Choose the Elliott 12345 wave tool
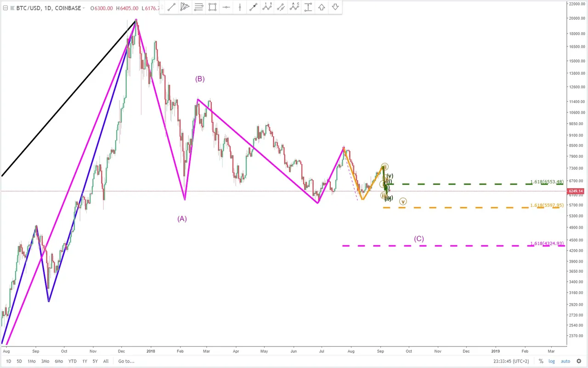 [x=267, y=7]
